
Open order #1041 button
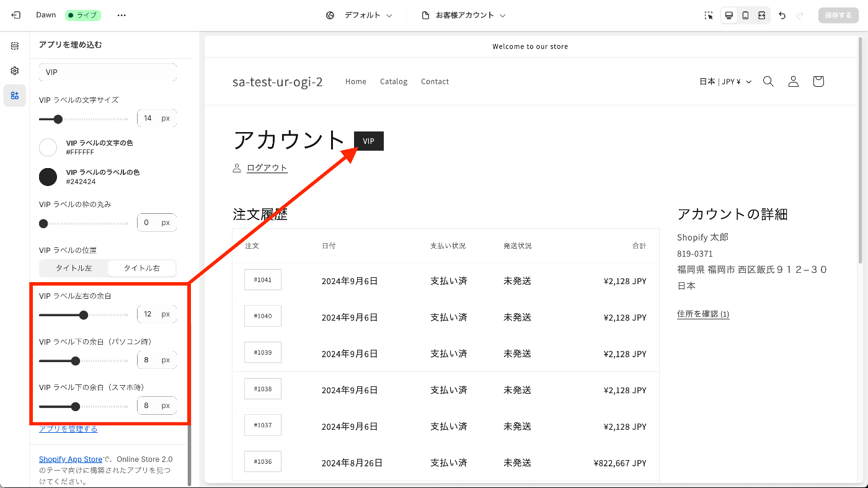[x=263, y=280]
